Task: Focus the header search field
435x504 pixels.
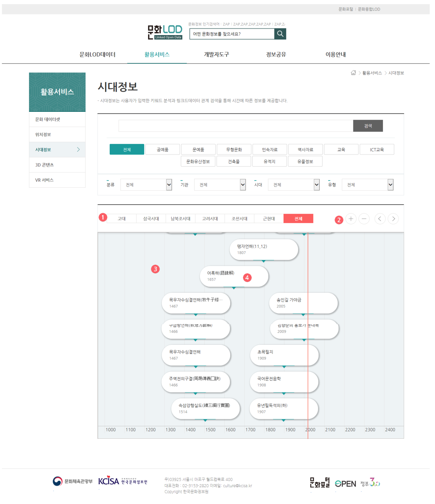Action: click(x=232, y=34)
